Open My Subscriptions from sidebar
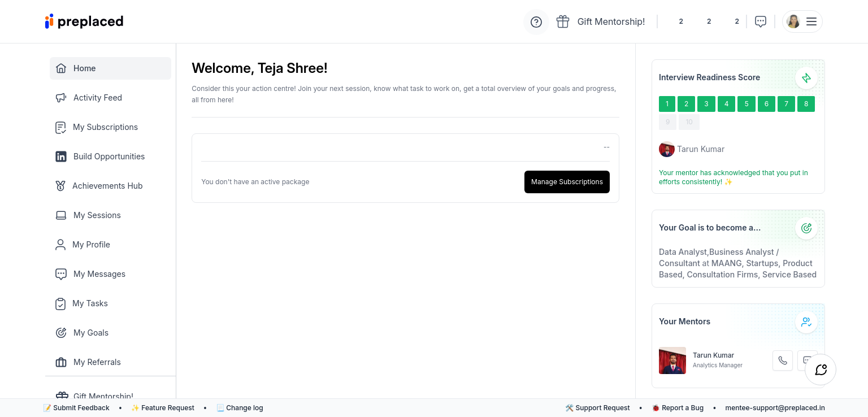Viewport: 868px width, 417px height. (x=105, y=127)
